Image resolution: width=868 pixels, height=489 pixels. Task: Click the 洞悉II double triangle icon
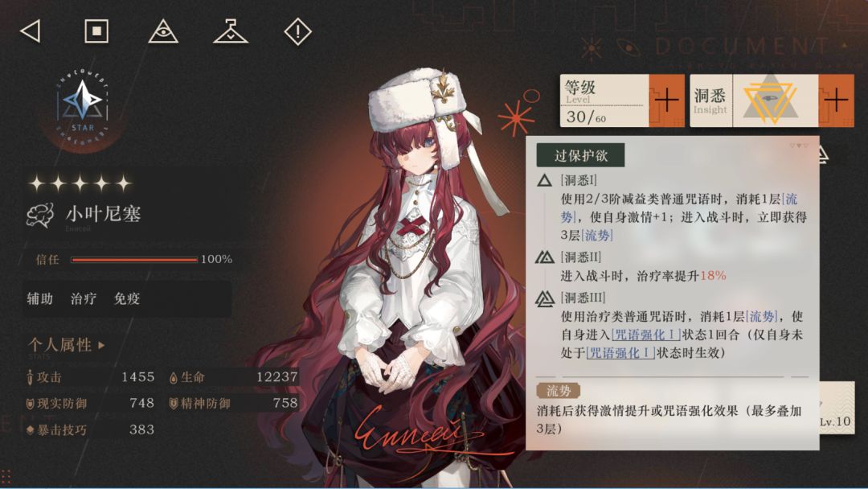coord(545,257)
